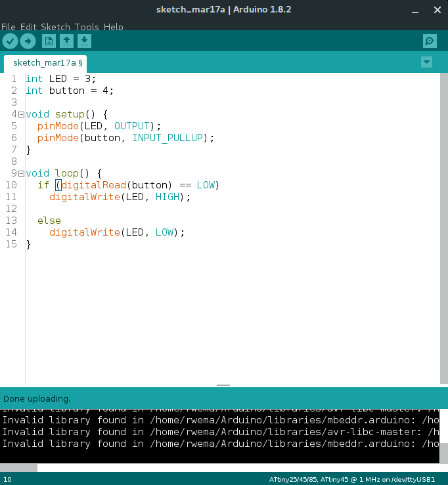Viewport: 448px width, 485px height.
Task: Click the 'int button = 4;' line
Action: click(x=70, y=91)
